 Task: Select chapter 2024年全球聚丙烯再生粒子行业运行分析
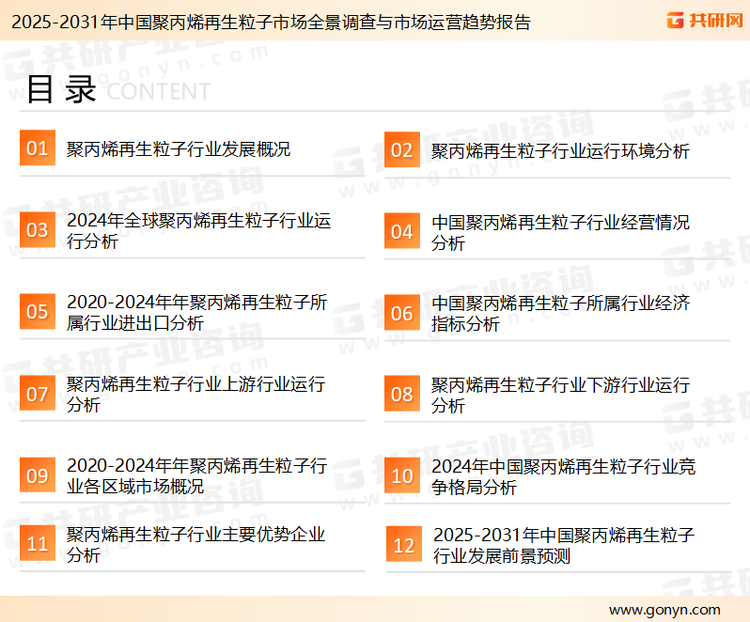coord(199,231)
